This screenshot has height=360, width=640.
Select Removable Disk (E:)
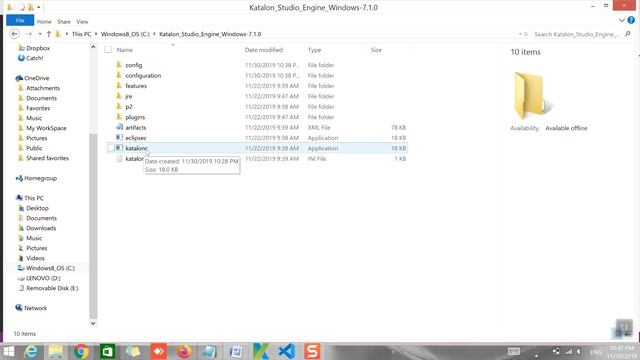coord(52,288)
